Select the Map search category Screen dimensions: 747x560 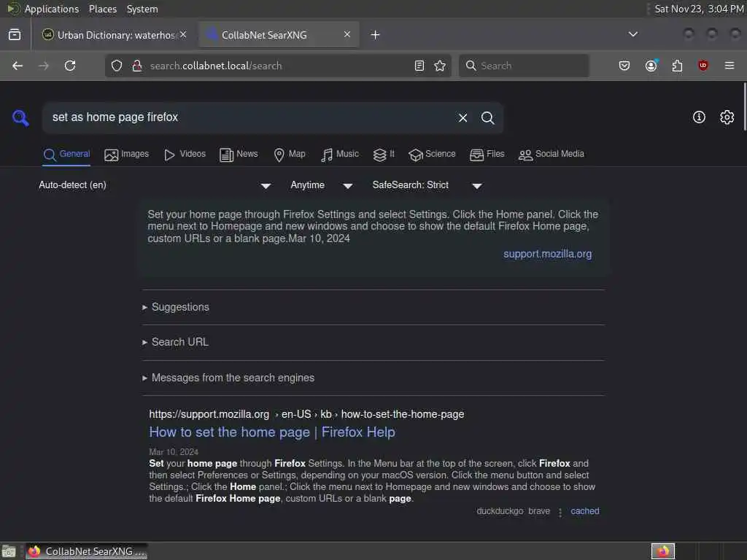(x=290, y=155)
